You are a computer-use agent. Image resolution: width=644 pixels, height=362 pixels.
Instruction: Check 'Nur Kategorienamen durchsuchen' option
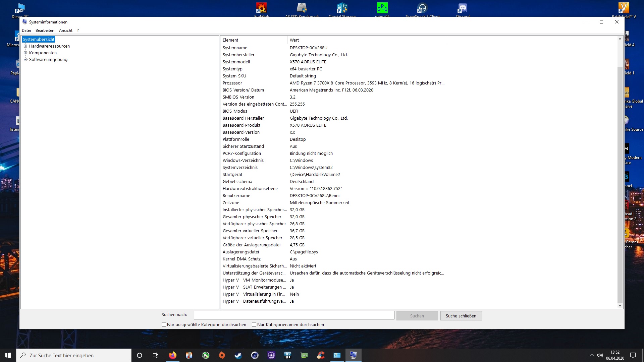[254, 324]
